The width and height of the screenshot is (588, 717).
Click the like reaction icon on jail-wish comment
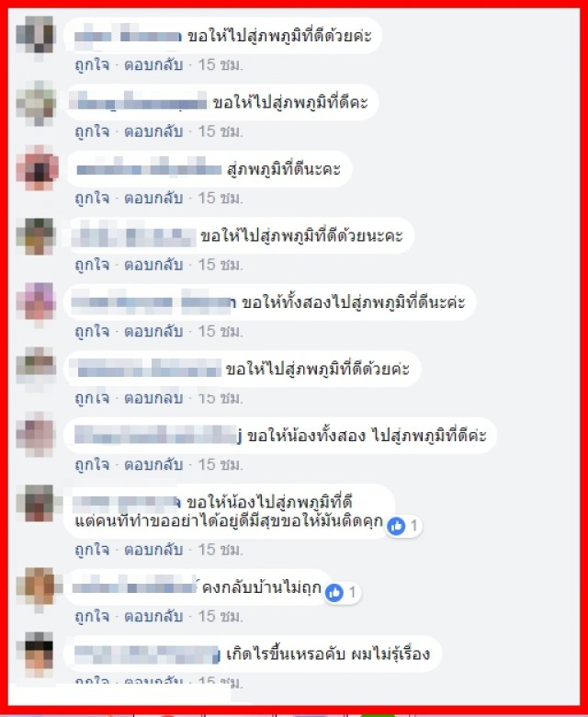[396, 526]
